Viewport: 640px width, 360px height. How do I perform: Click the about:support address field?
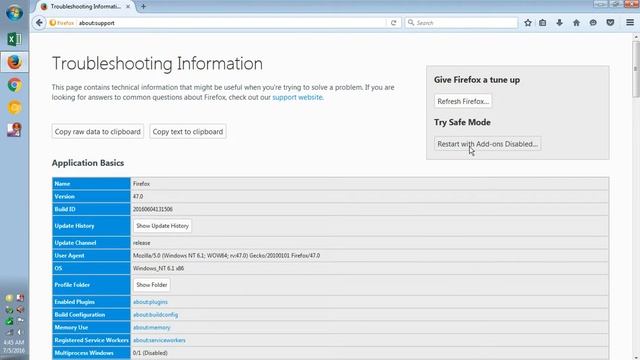click(x=231, y=23)
